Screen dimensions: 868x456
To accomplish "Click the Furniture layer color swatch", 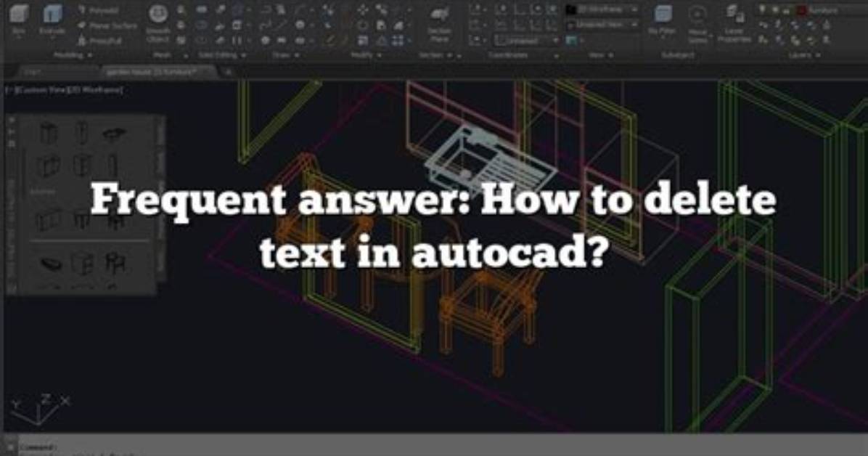I will (x=802, y=10).
